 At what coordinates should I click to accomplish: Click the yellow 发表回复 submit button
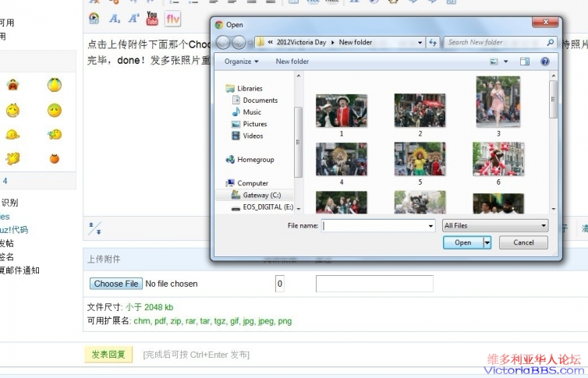108,355
